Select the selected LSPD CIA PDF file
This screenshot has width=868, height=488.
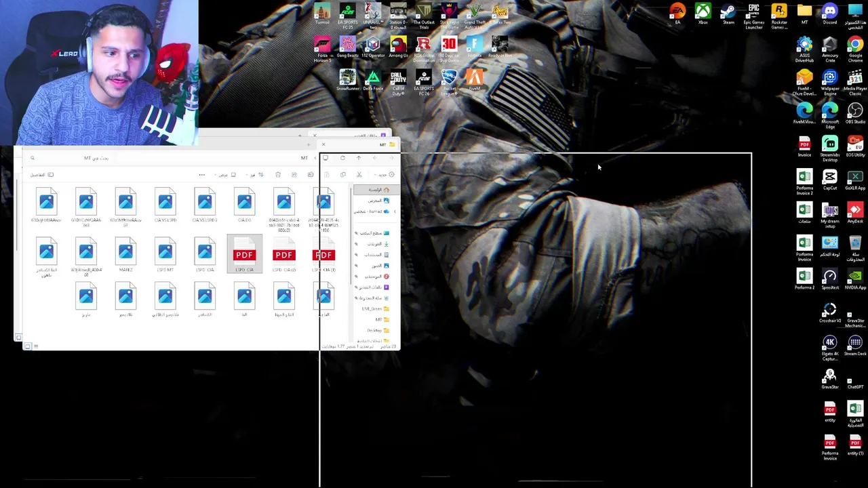(244, 255)
